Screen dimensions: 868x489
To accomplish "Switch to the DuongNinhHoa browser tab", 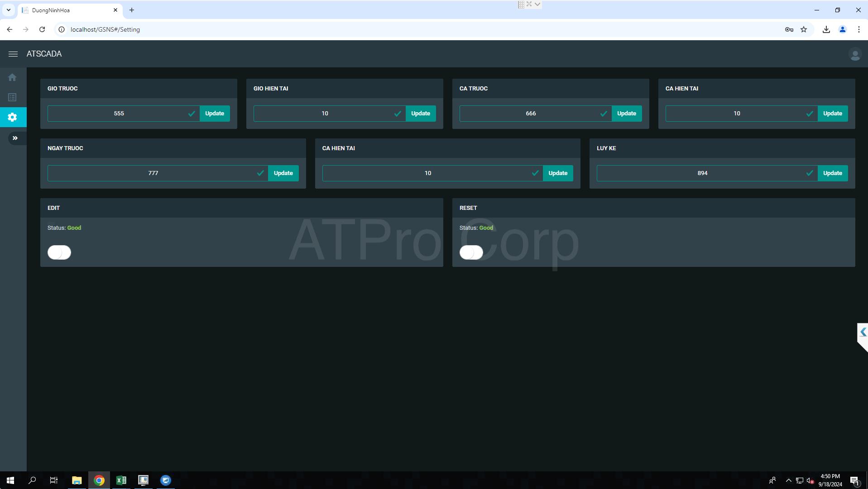I will point(68,10).
